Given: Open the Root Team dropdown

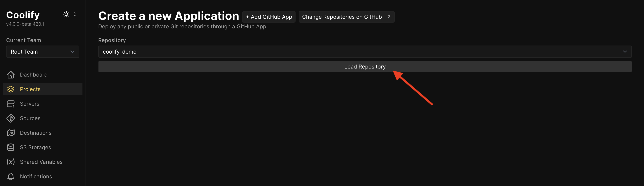Looking at the screenshot, I should coord(43,52).
